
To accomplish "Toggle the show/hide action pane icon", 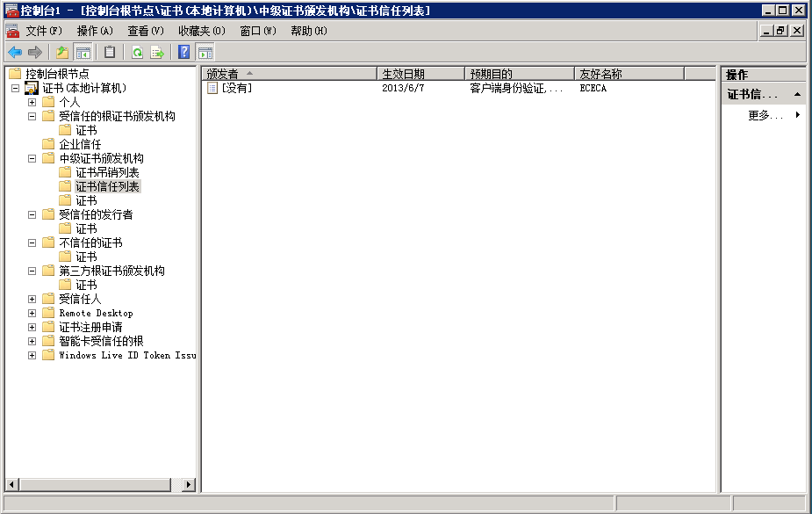I will [205, 53].
